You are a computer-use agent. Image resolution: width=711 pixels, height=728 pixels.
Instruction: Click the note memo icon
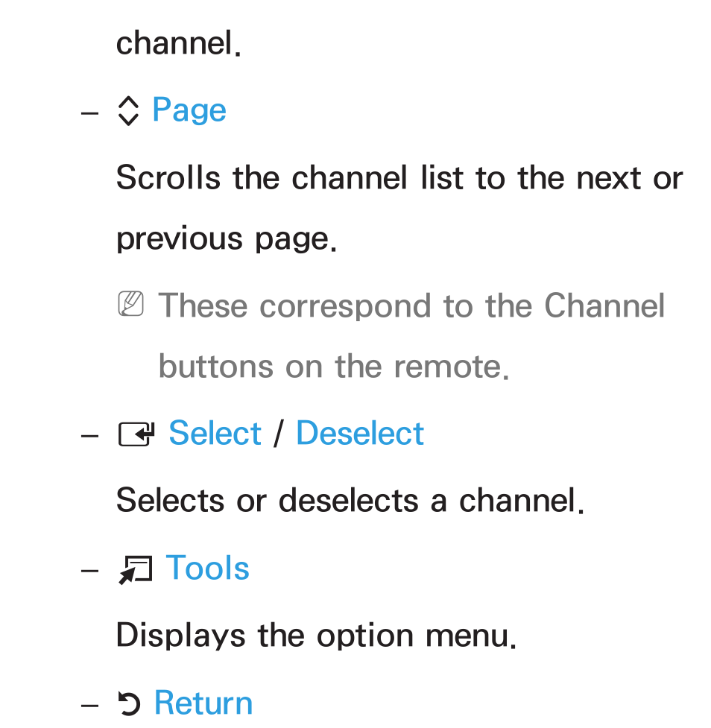pyautogui.click(x=131, y=304)
